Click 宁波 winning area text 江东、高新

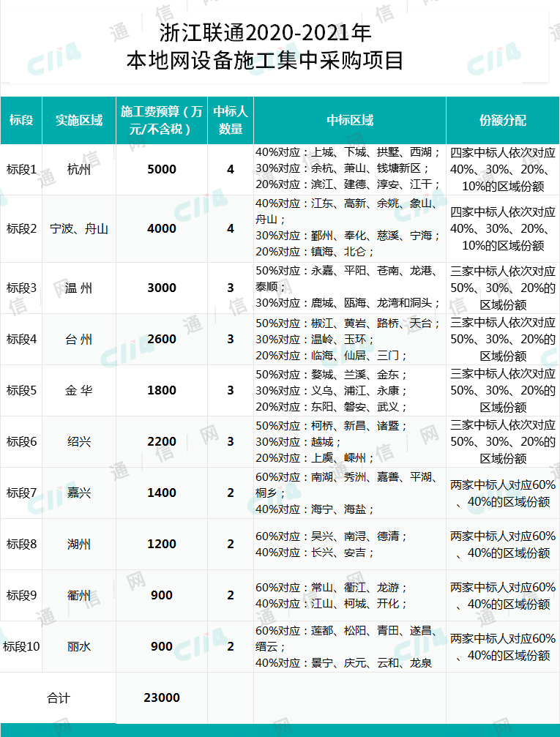(x=338, y=203)
